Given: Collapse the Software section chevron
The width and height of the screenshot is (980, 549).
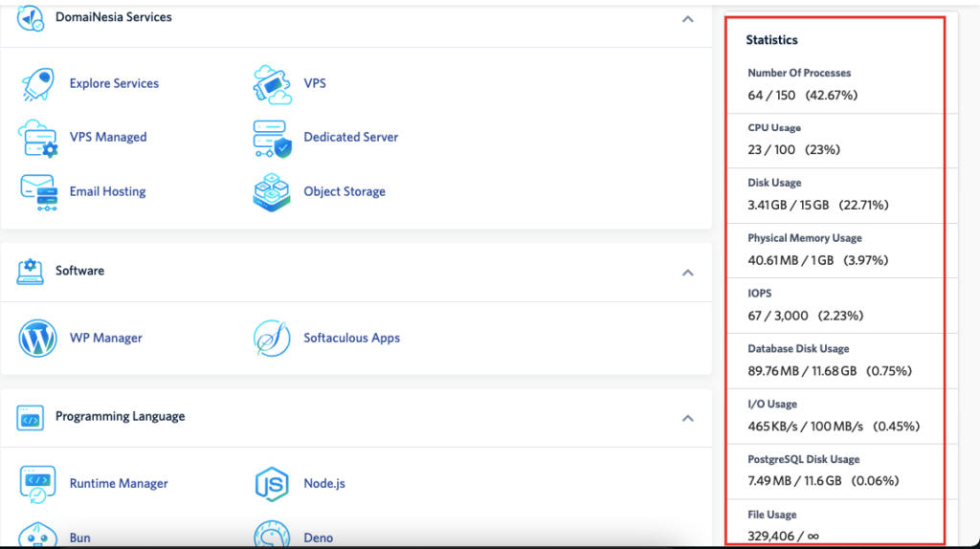Looking at the screenshot, I should (687, 273).
